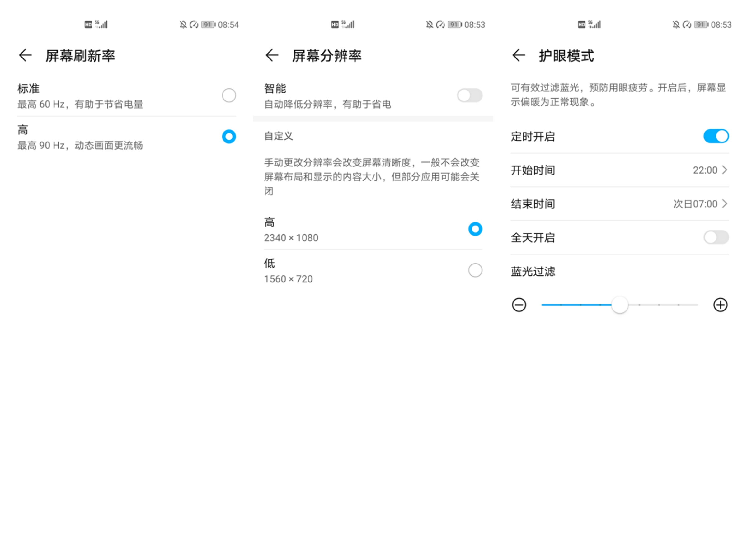Open 开始时间 chevron

(x=725, y=170)
